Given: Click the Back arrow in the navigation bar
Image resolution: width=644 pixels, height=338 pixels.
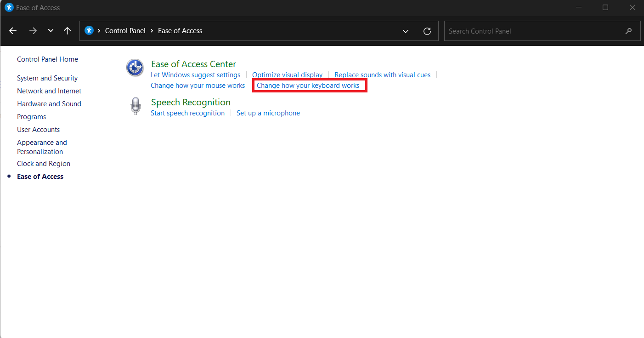Looking at the screenshot, I should 13,31.
